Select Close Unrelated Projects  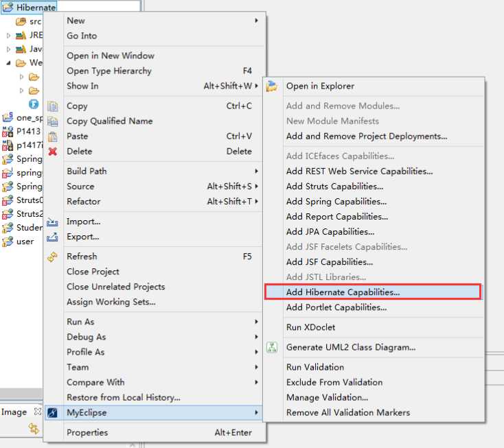(x=155, y=287)
